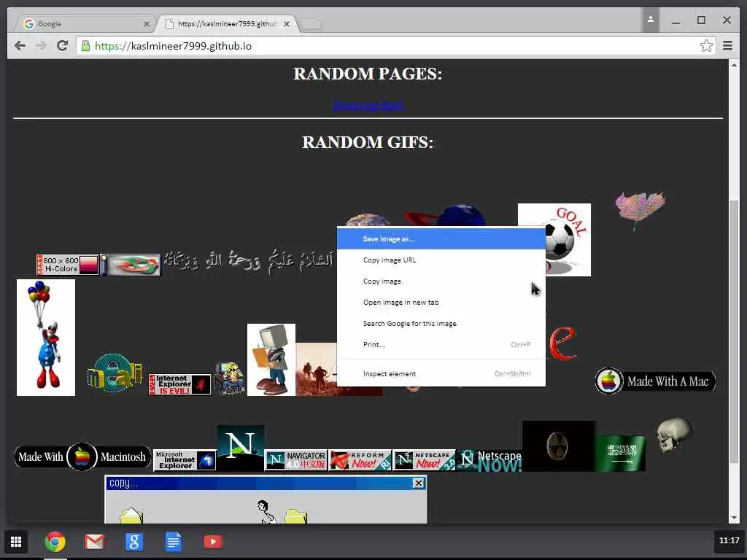The image size is (747, 560).
Task: Close the Google tab
Action: pos(146,24)
